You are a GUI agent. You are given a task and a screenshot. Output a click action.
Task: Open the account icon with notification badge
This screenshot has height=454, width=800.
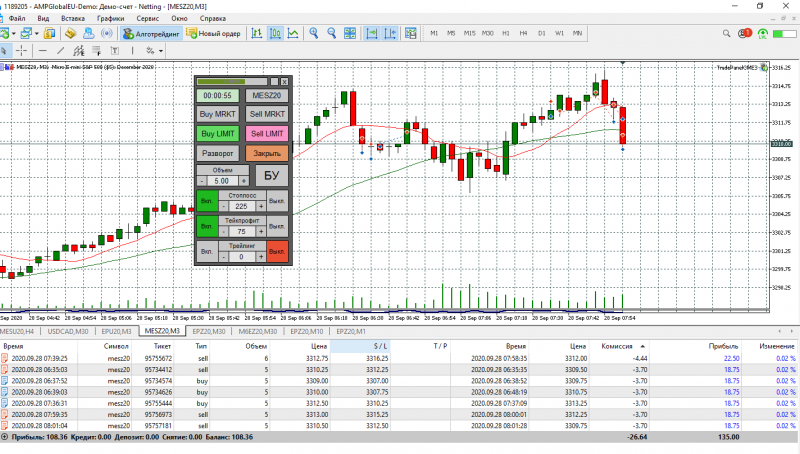(744, 33)
